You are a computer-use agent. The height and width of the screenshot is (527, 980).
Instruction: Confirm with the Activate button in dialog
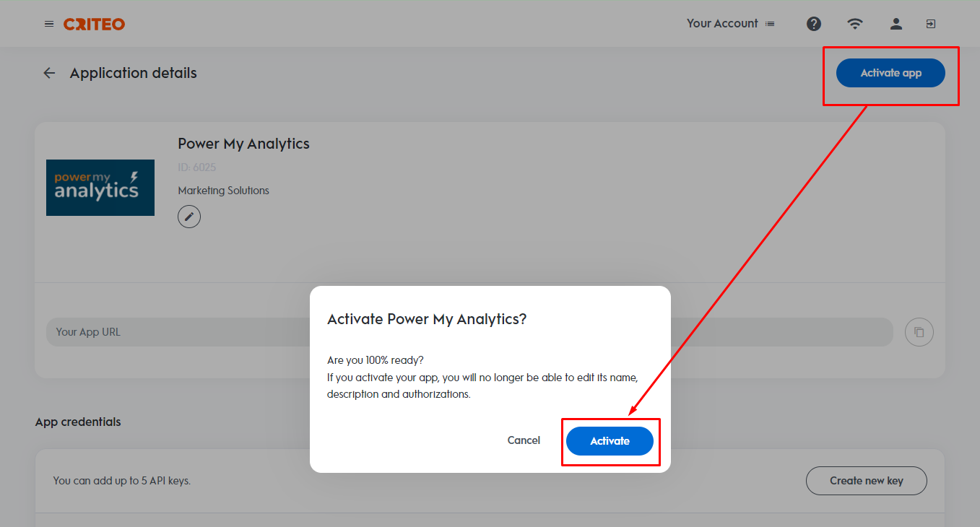pos(610,441)
